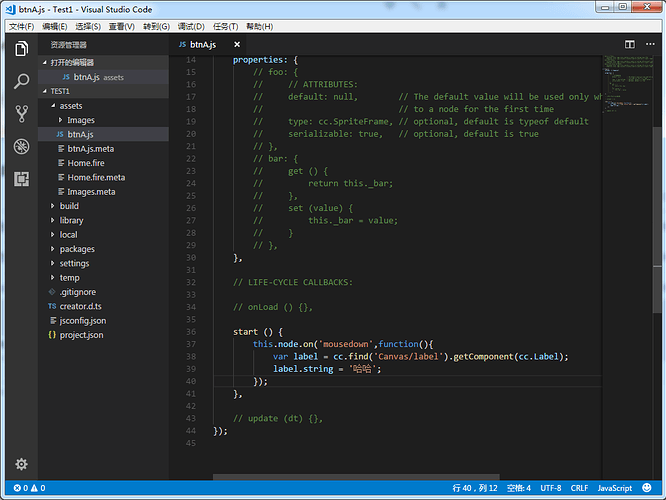Open the 转到(G) menu

[x=156, y=26]
